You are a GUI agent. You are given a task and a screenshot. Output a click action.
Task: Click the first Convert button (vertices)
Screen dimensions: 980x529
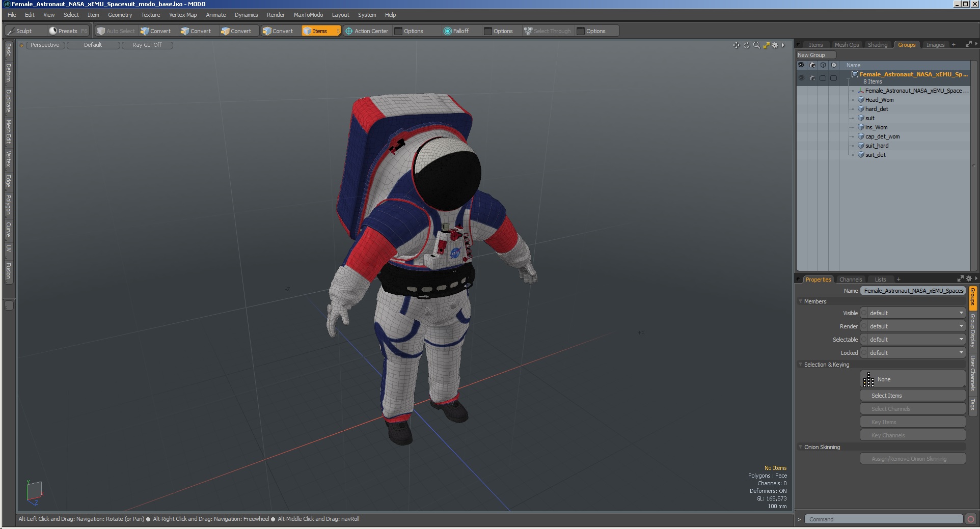[156, 31]
